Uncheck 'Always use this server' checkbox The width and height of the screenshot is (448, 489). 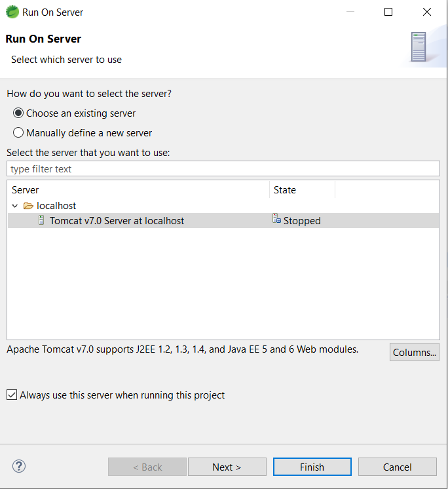(12, 395)
